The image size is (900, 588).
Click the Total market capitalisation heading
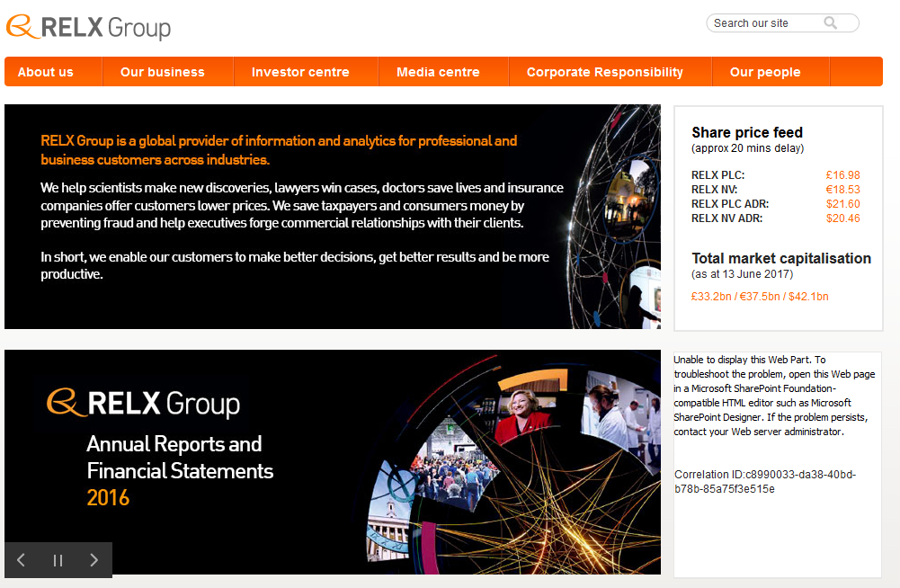tap(781, 258)
